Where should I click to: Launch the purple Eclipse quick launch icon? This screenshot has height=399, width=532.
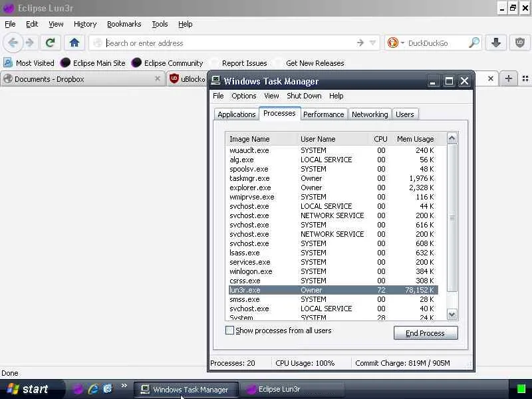click(78, 389)
